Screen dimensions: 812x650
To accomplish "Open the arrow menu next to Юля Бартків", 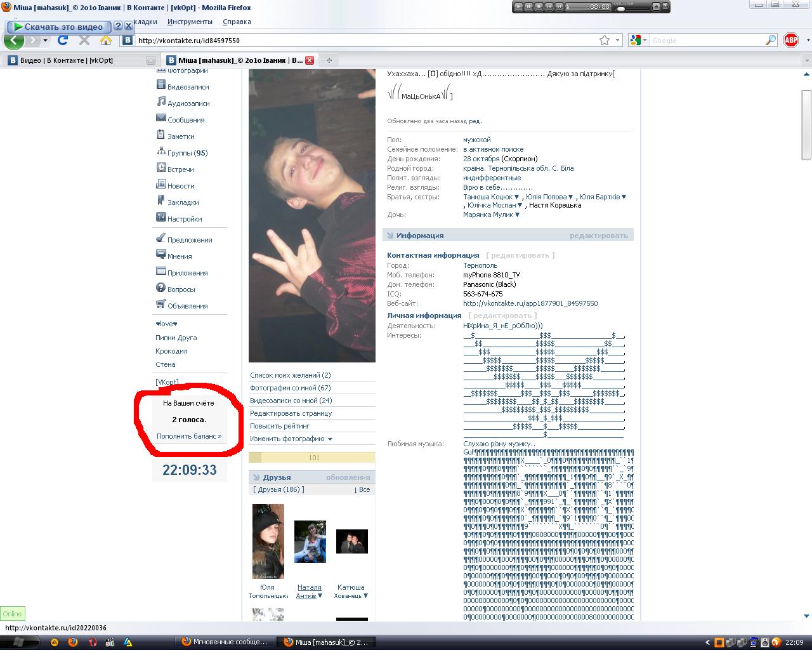I will coord(624,197).
